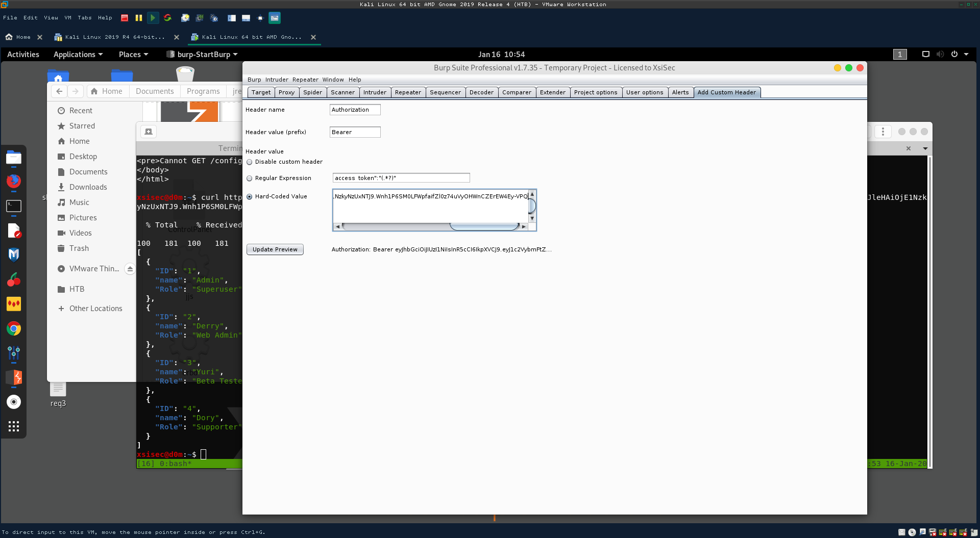Open CherryTree from the dock

14,279
